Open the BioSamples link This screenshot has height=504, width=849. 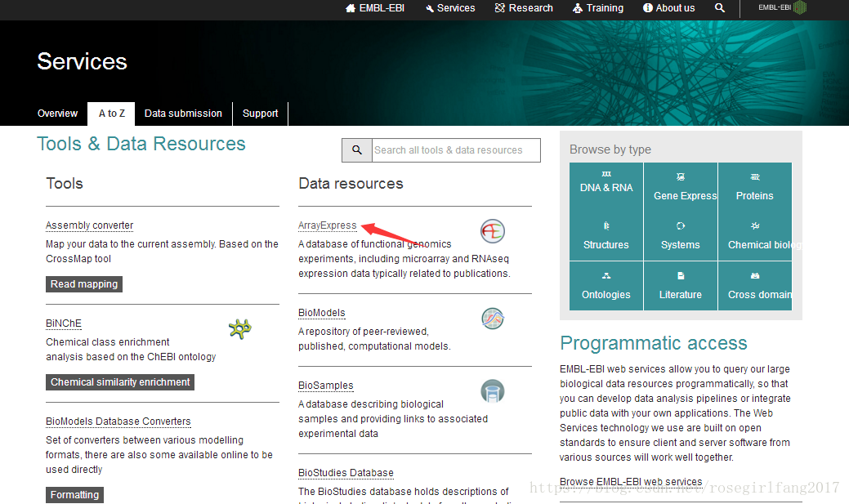325,386
